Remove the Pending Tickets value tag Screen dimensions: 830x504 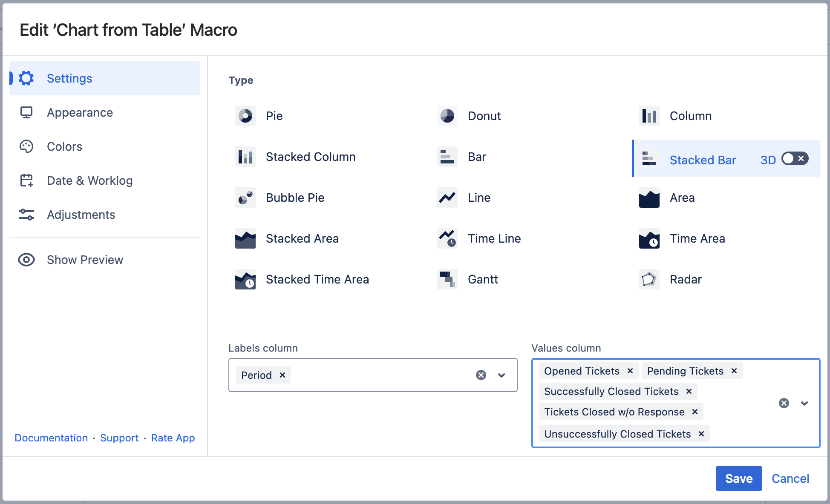(x=734, y=371)
